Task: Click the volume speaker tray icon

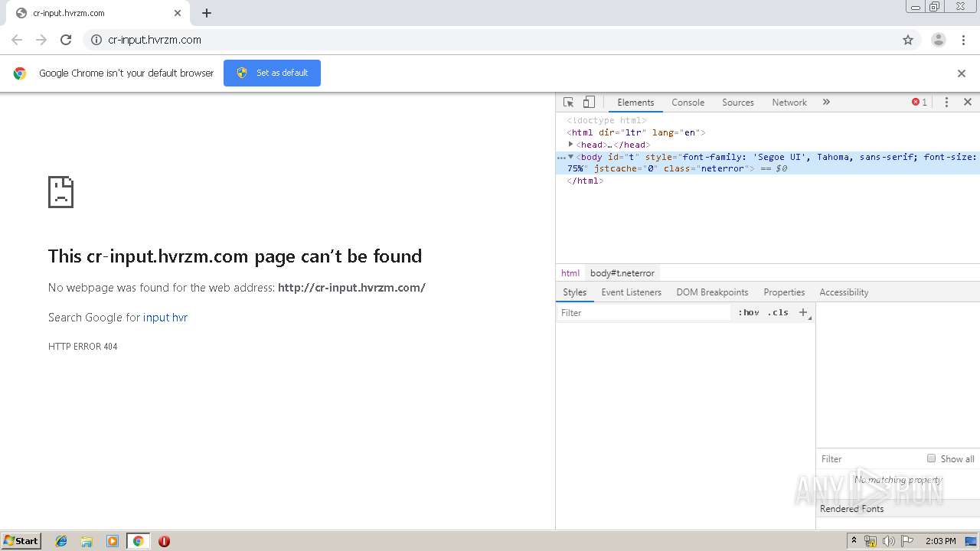Action: [889, 541]
